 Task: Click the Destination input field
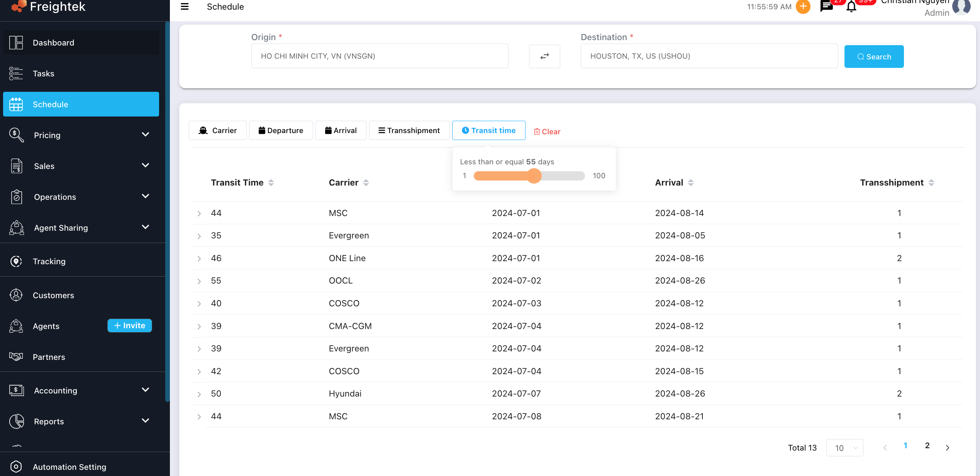click(x=709, y=56)
